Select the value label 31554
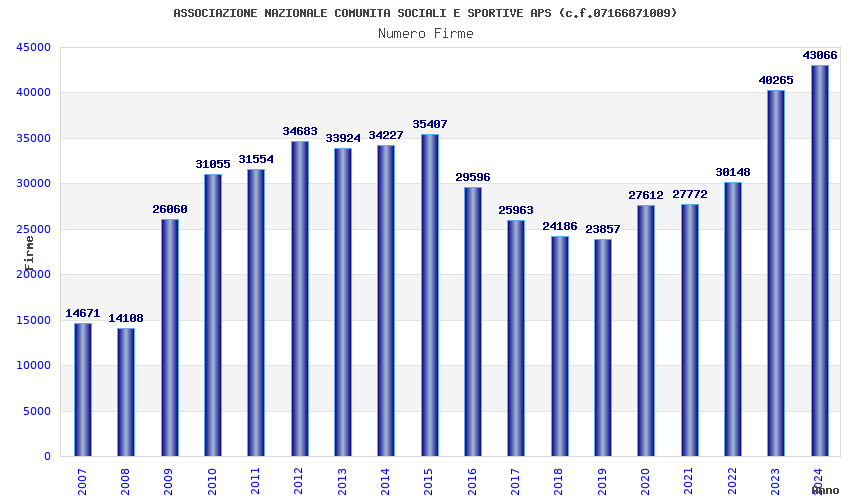Image resolution: width=850 pixels, height=500 pixels. 256,159
